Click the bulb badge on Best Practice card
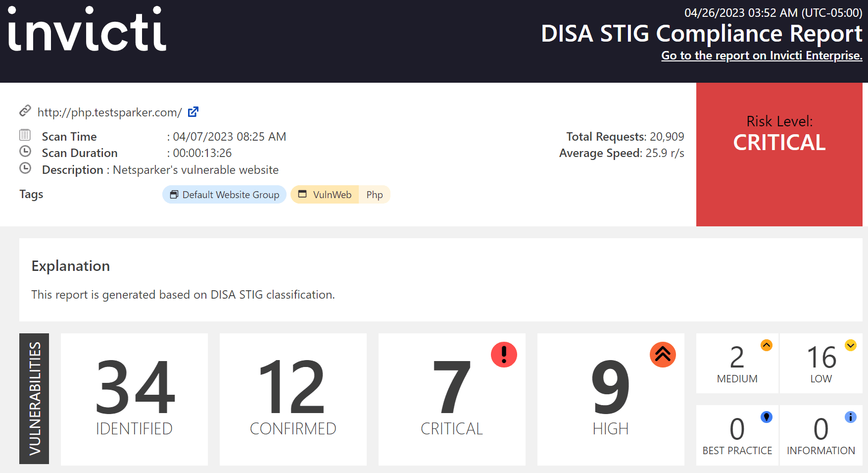Image resolution: width=868 pixels, height=473 pixels. click(767, 417)
